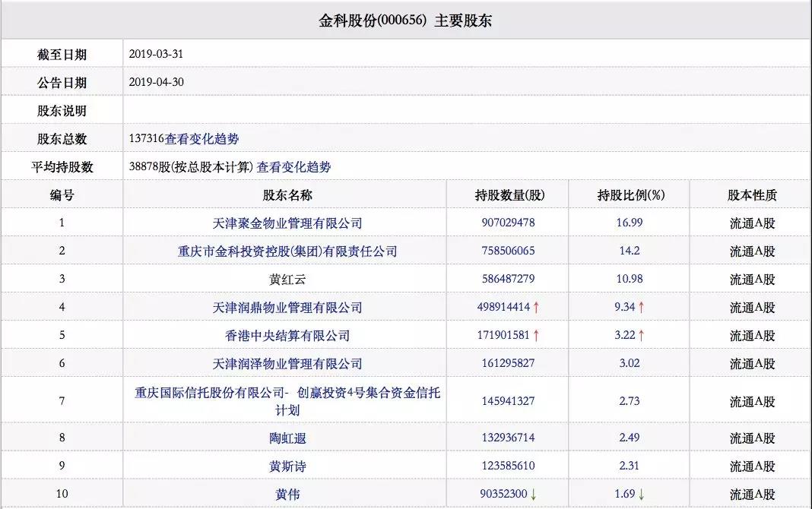812x509 pixels.
Task: Click the 股东名称 column header
Action: point(287,195)
